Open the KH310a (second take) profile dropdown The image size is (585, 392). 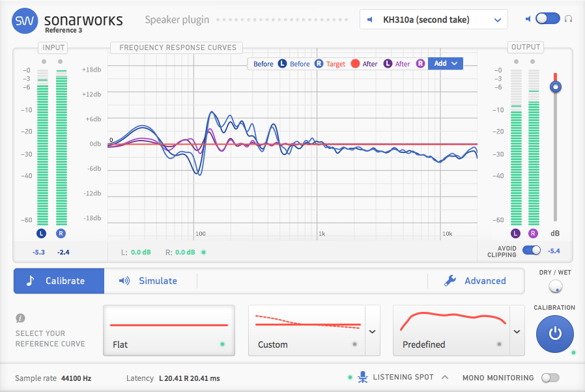point(433,20)
